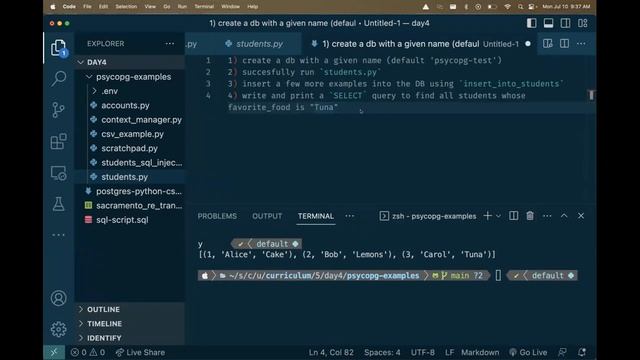Viewport: 640px width, 360px height.
Task: Toggle primary side bar layout button
Action: coord(531,23)
